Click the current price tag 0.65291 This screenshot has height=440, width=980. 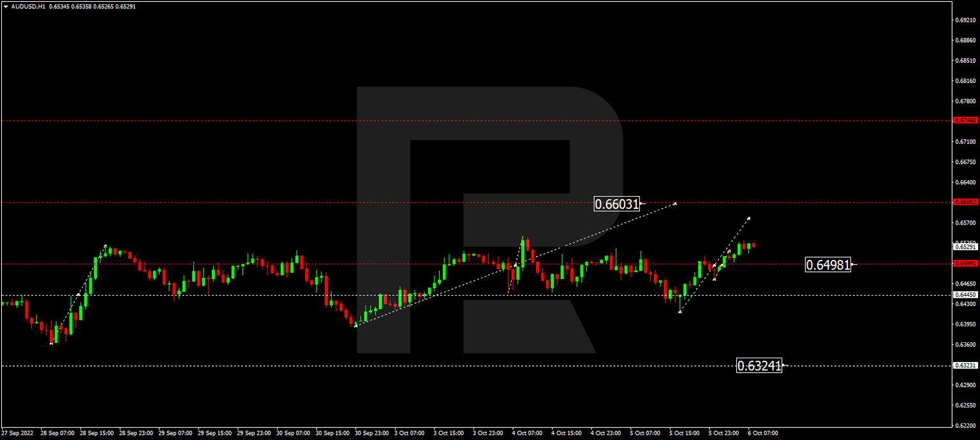pos(965,247)
